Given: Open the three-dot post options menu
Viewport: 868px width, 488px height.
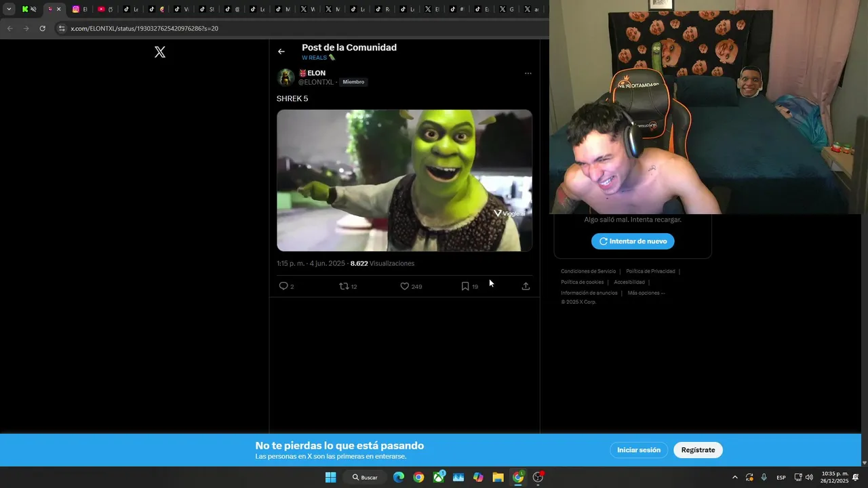Looking at the screenshot, I should pyautogui.click(x=528, y=73).
